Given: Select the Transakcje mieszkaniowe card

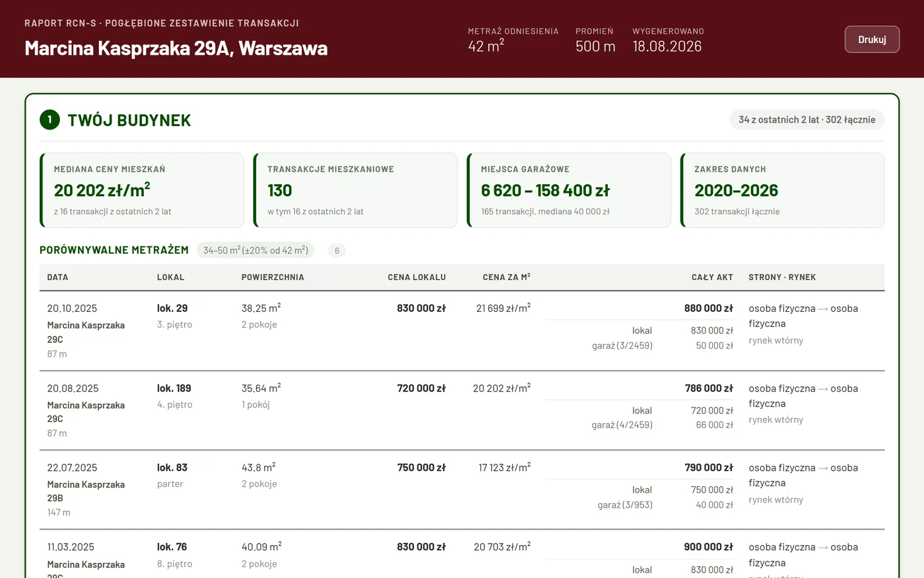Looking at the screenshot, I should click(355, 190).
